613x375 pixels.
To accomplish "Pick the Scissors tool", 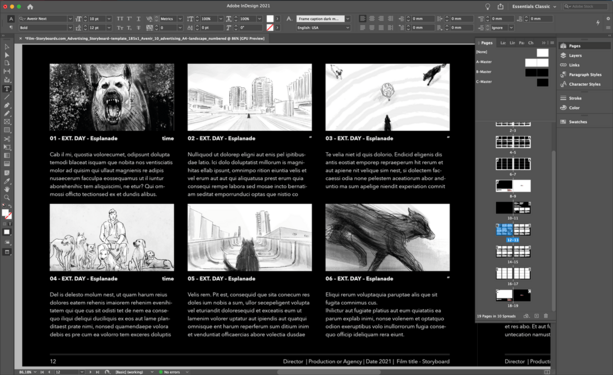I will pos(7,139).
